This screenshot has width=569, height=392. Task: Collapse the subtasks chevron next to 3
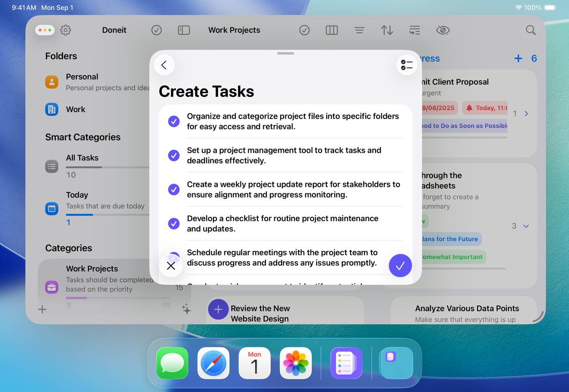[526, 226]
